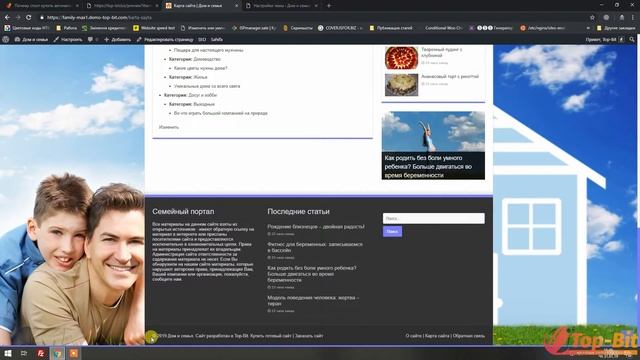This screenshot has height=360, width=640.
Task: Open the SEO item in admin bar
Action: tap(202, 40)
